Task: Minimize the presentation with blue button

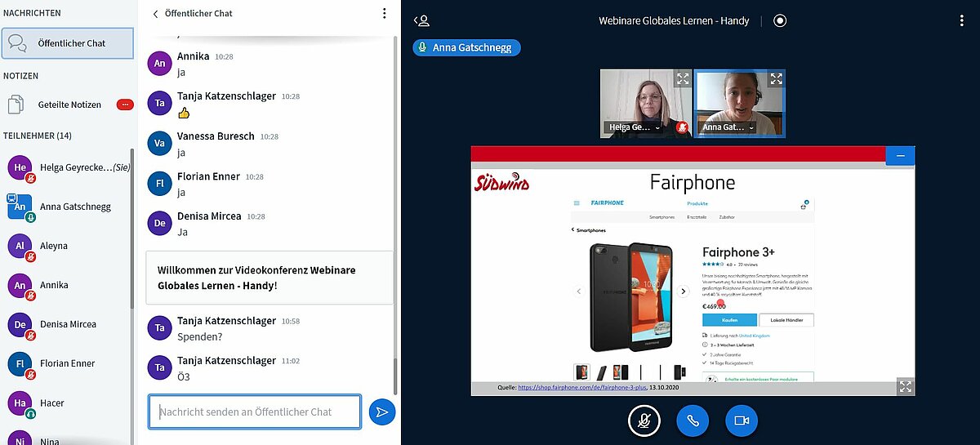Action: point(900,155)
